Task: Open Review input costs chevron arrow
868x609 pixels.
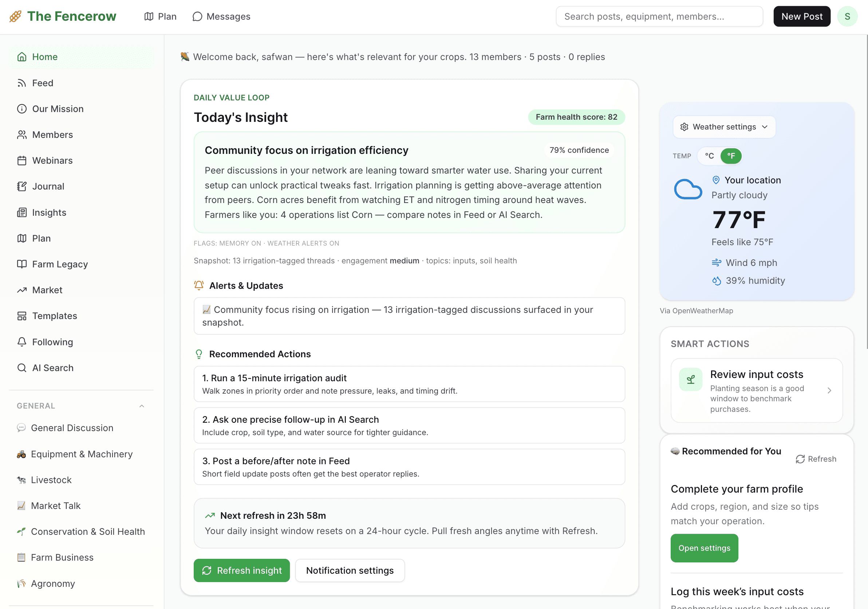Action: (829, 391)
